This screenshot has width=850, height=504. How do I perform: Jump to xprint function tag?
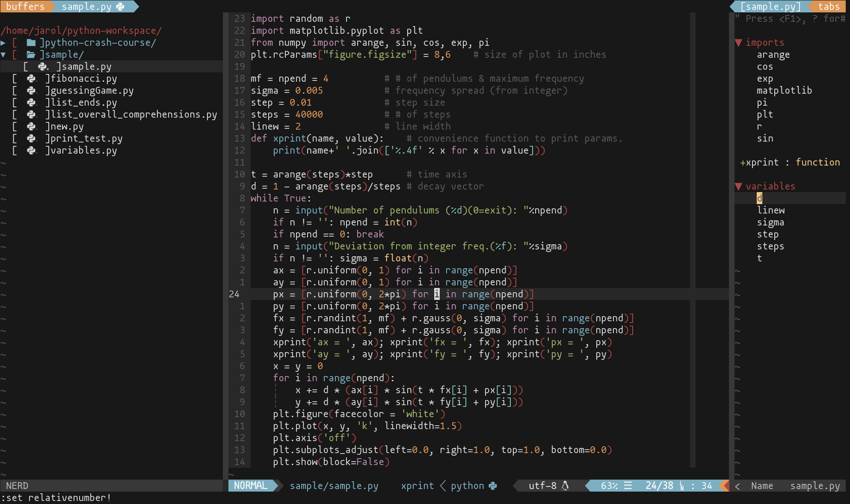pos(762,163)
